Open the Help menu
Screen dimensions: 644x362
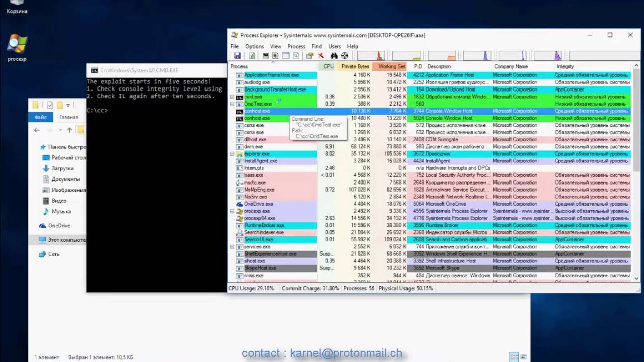pyautogui.click(x=352, y=46)
